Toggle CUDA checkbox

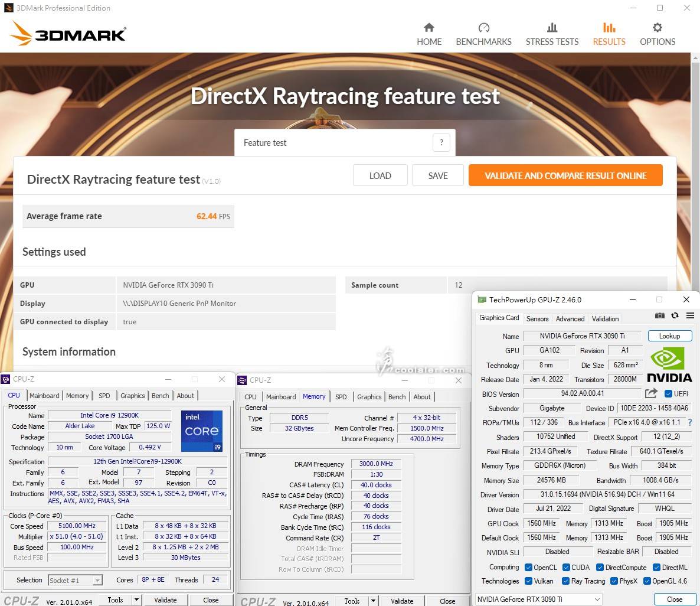(x=567, y=567)
